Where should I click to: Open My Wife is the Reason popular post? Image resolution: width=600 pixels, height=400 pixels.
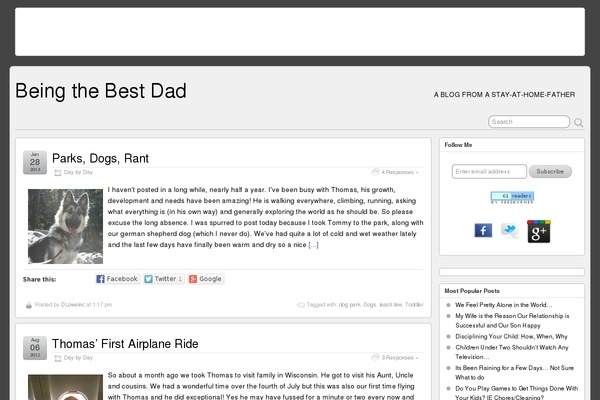tap(512, 321)
